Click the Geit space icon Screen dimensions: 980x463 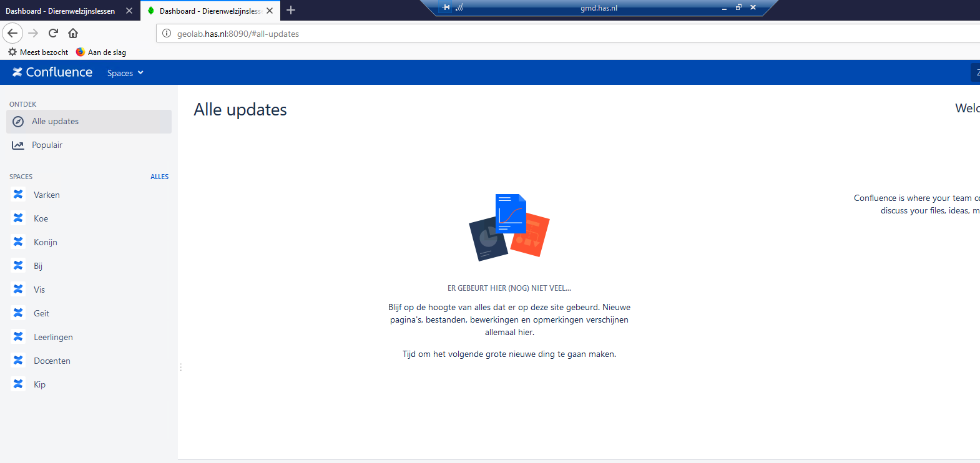click(18, 313)
